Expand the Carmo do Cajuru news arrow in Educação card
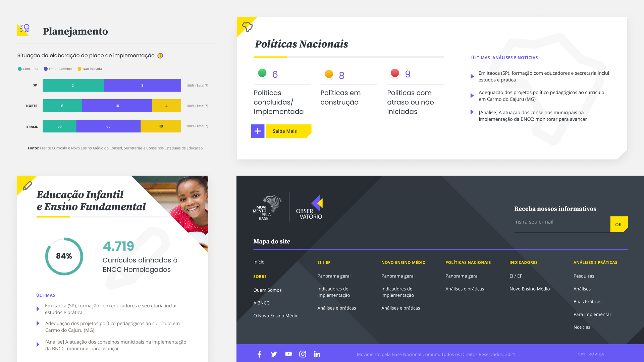644x362 pixels. (38, 323)
